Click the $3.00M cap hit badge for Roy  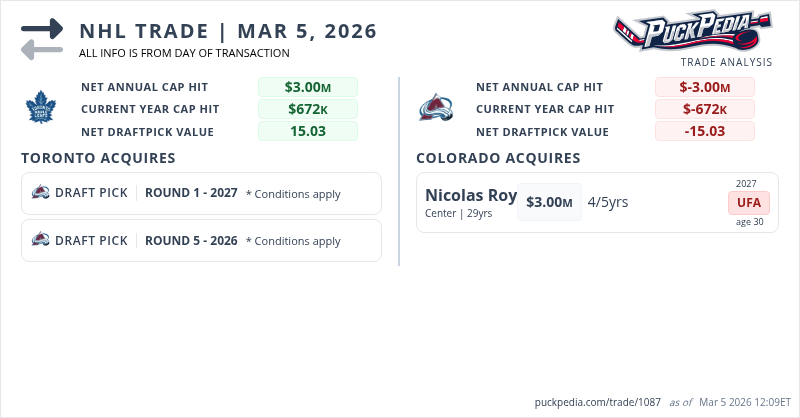pos(549,202)
